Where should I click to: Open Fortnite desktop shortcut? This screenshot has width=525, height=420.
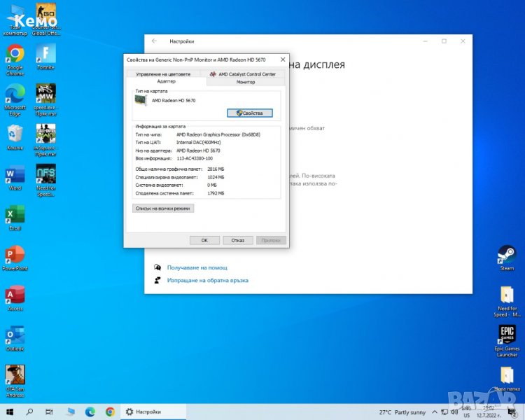pyautogui.click(x=45, y=54)
